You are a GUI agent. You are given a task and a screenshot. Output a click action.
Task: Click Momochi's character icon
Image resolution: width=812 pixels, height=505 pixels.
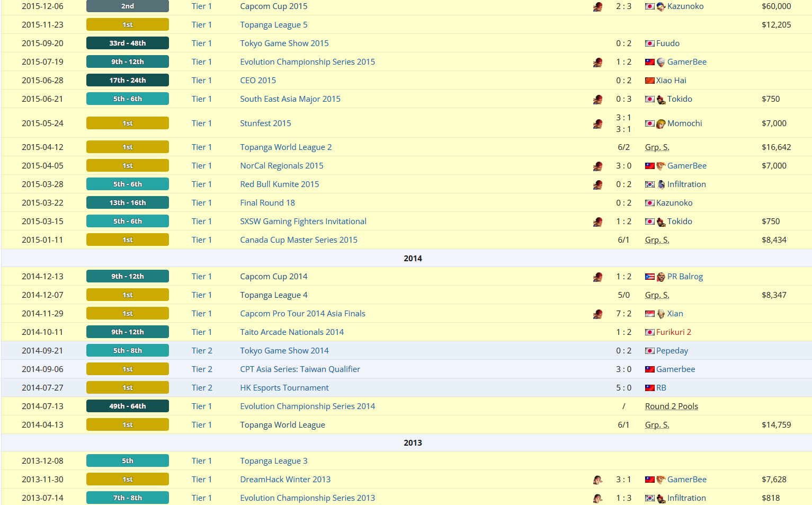[661, 123]
